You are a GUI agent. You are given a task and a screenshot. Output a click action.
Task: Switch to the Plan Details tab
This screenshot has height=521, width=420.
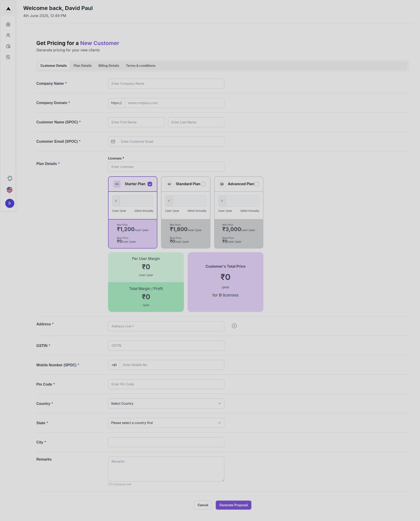coord(83,66)
